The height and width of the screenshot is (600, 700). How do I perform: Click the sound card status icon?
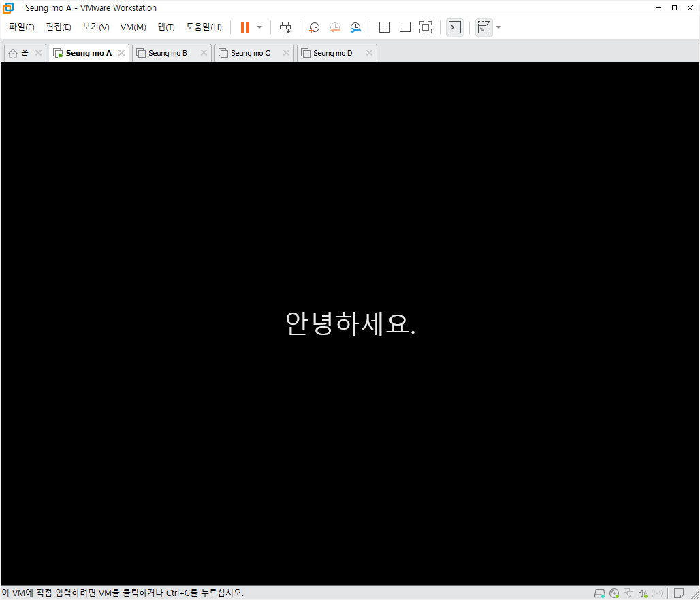[642, 593]
